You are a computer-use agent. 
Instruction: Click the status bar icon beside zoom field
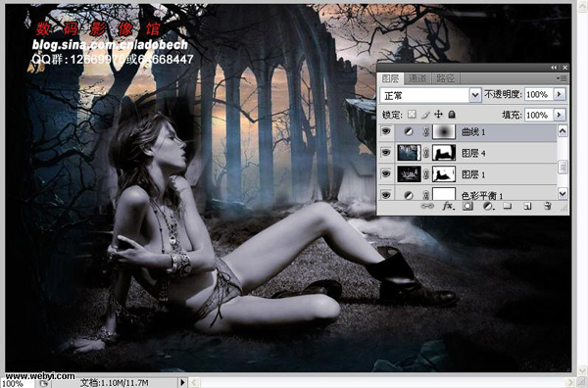click(x=43, y=383)
